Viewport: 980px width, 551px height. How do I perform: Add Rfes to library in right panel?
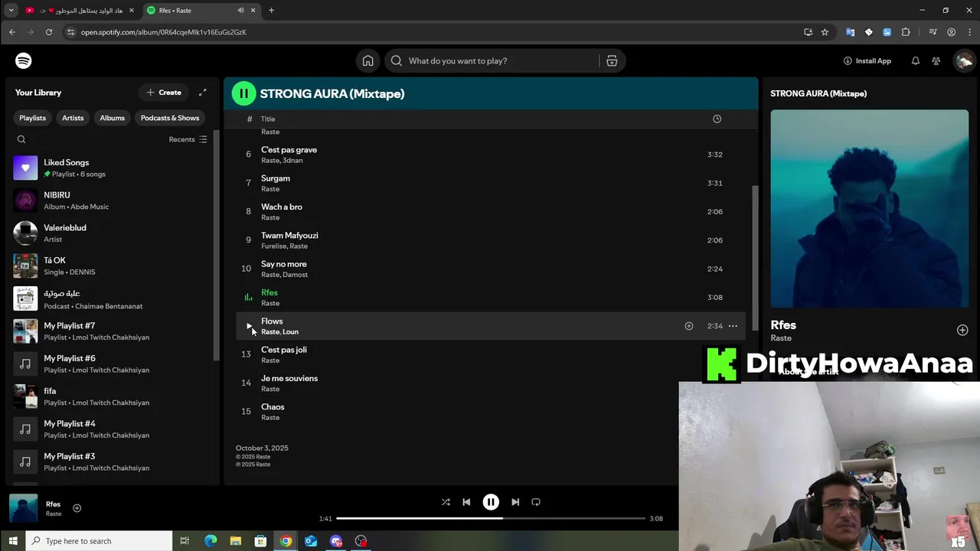(x=962, y=330)
